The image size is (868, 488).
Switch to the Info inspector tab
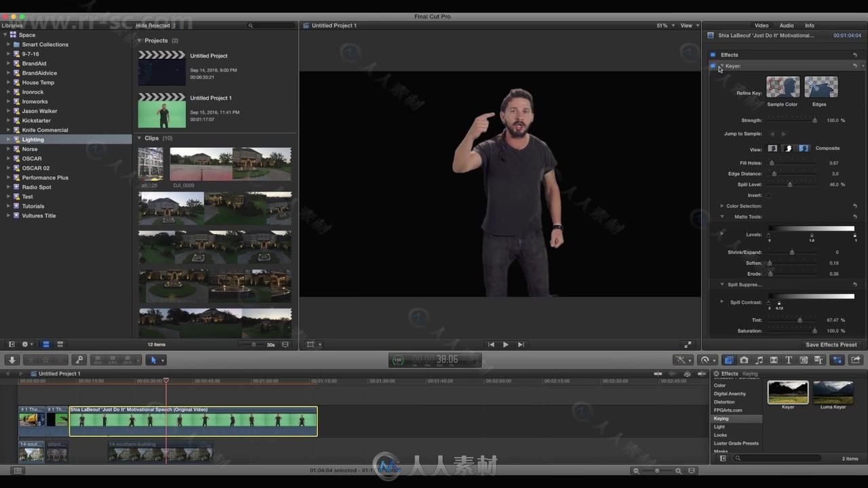tap(810, 26)
